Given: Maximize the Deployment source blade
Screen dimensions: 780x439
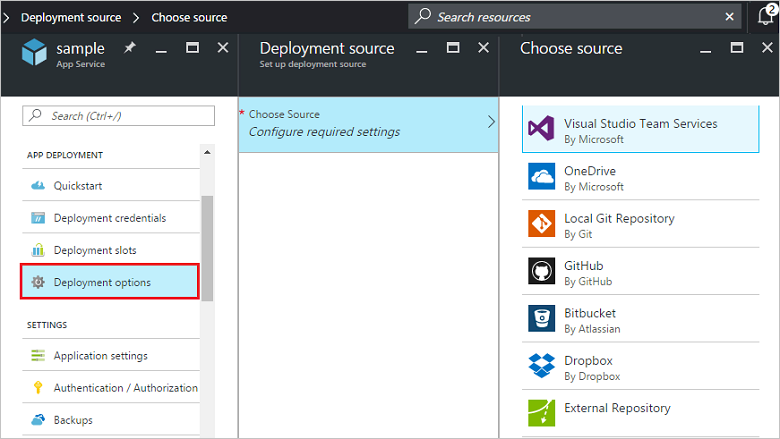Looking at the screenshot, I should [453, 47].
